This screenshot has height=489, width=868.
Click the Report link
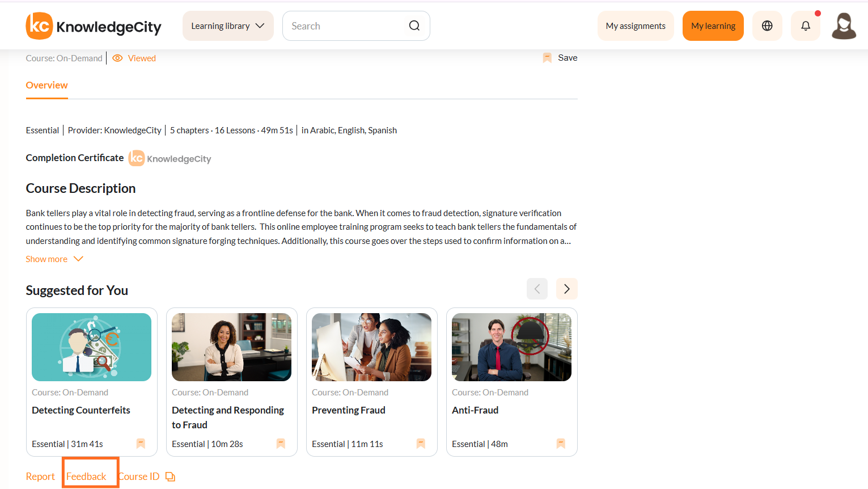click(40, 477)
